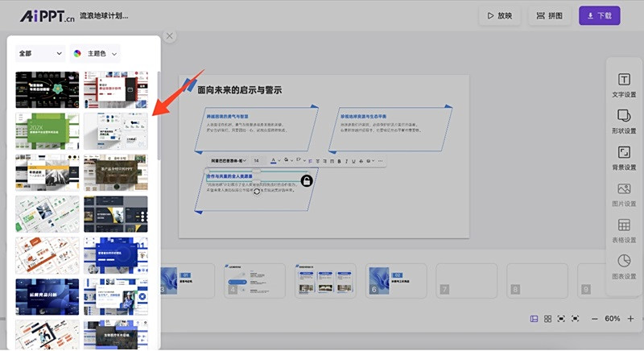Open 表格设置 table settings panel
The height and width of the screenshot is (351, 644).
pyautogui.click(x=624, y=230)
